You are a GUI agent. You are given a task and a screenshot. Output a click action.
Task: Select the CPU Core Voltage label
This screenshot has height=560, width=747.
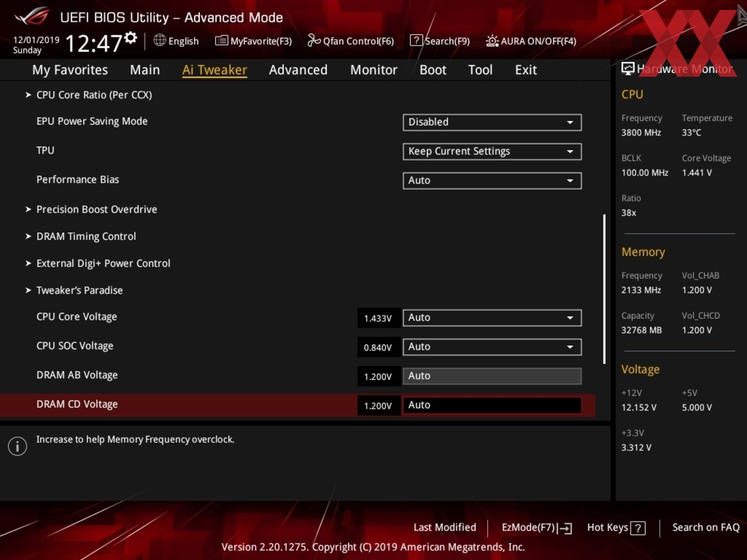76,317
